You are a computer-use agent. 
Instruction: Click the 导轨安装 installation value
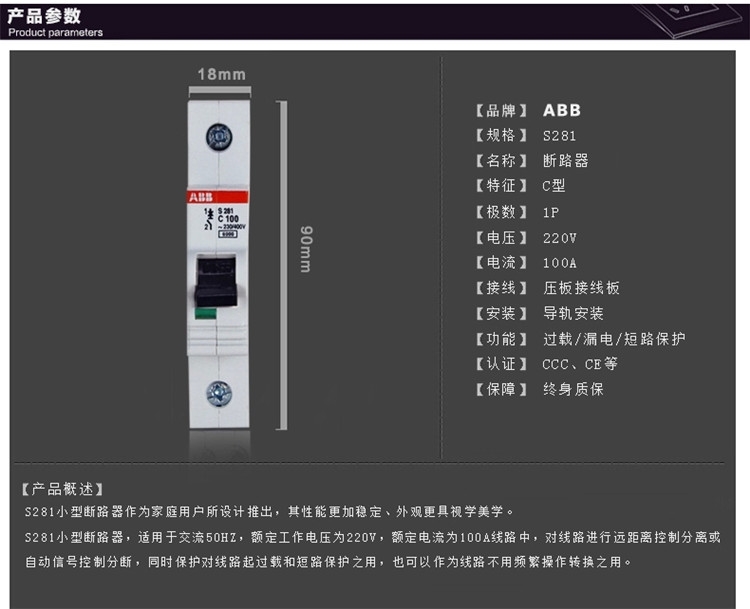573,313
